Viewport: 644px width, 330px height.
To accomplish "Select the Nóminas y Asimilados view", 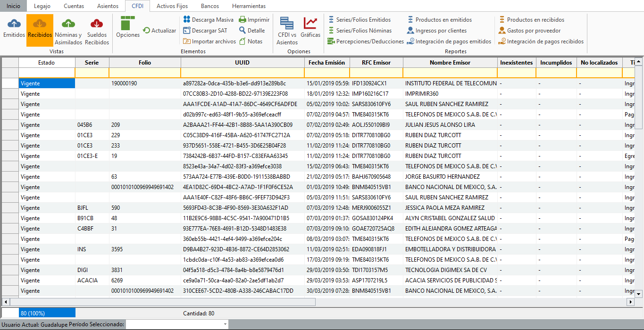I will point(68,31).
